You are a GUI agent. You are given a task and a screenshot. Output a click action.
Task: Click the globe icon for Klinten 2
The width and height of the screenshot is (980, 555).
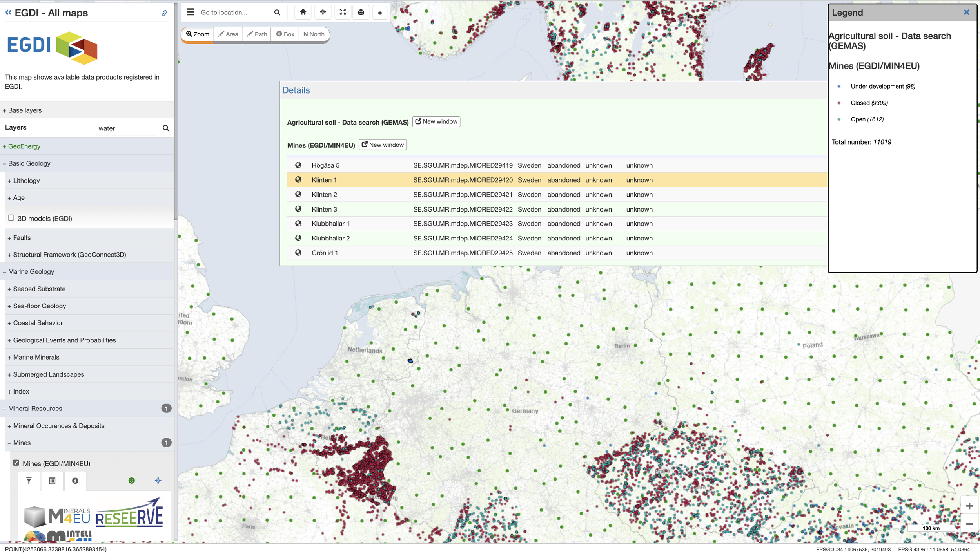point(298,194)
